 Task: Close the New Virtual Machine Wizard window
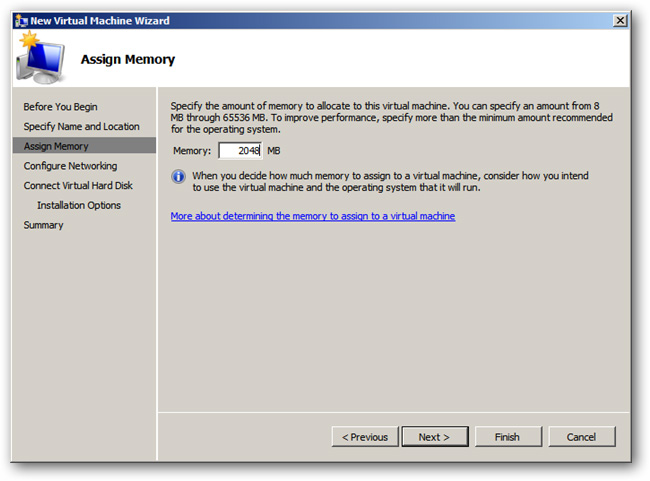click(x=620, y=20)
